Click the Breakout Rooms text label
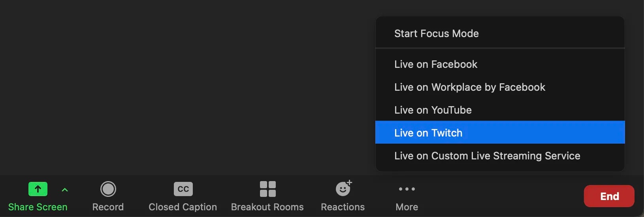 point(267,207)
